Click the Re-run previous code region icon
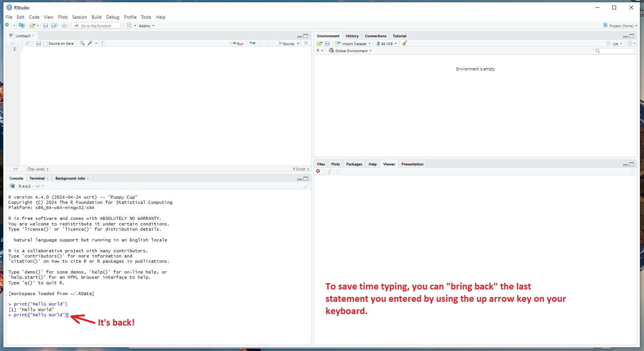 pyautogui.click(x=253, y=43)
